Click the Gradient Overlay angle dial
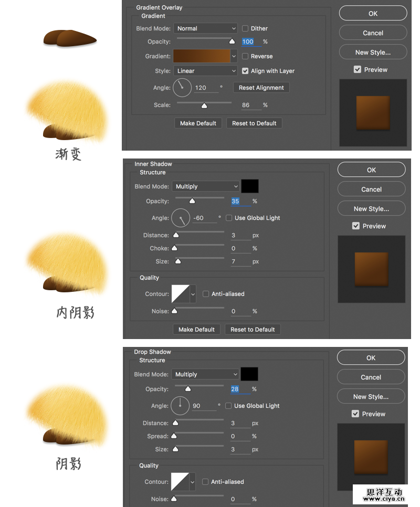 pos(182,88)
